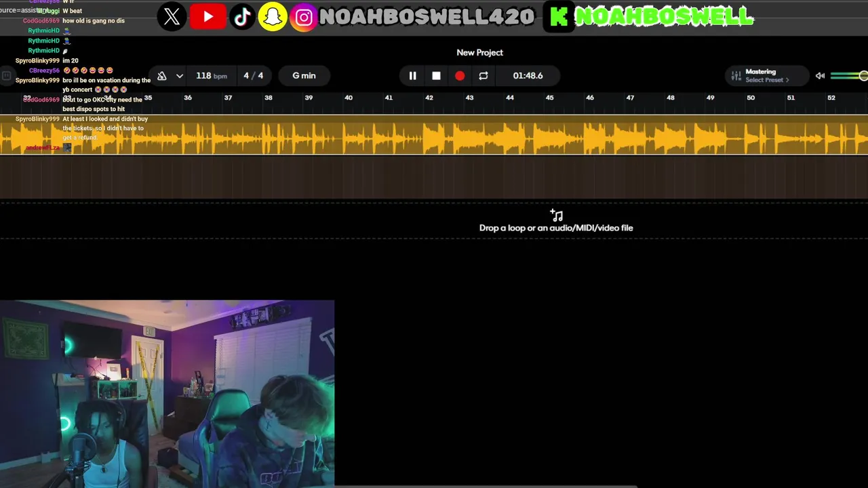Jump to bar 36 on timeline ruler
This screenshot has width=868, height=488.
pyautogui.click(x=188, y=98)
